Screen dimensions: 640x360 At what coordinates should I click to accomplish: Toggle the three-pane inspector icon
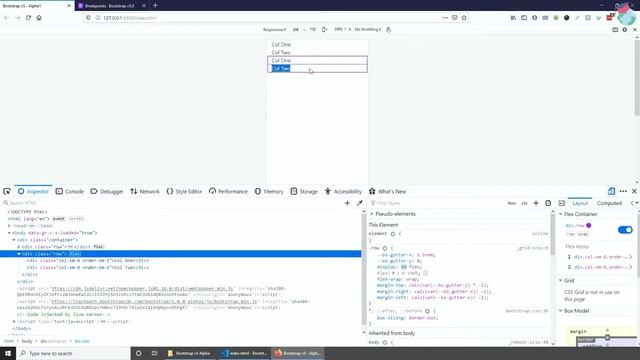[x=562, y=203]
